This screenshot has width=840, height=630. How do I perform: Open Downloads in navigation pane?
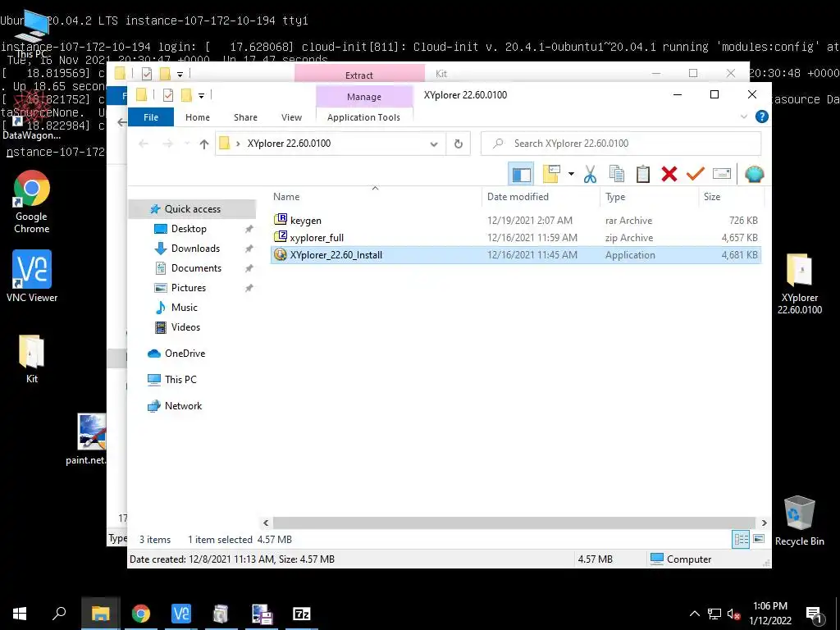pyautogui.click(x=195, y=249)
